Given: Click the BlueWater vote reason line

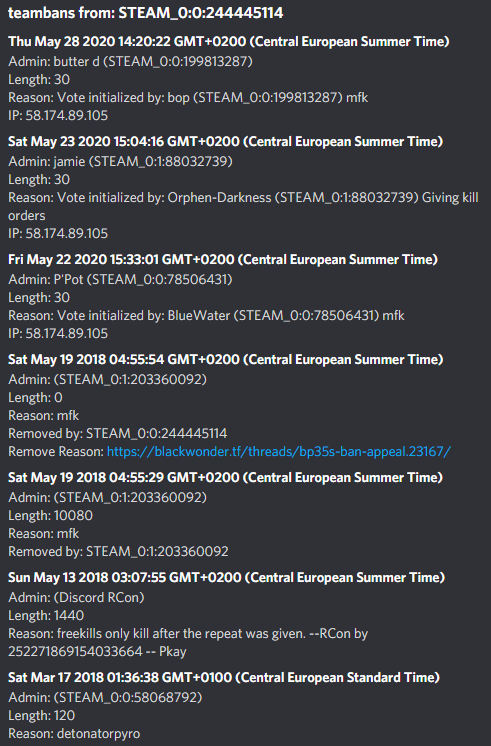Looking at the screenshot, I should (206, 315).
